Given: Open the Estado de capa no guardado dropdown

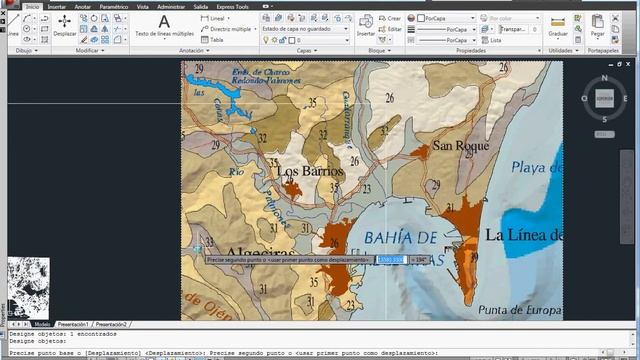Looking at the screenshot, I should point(305,29).
